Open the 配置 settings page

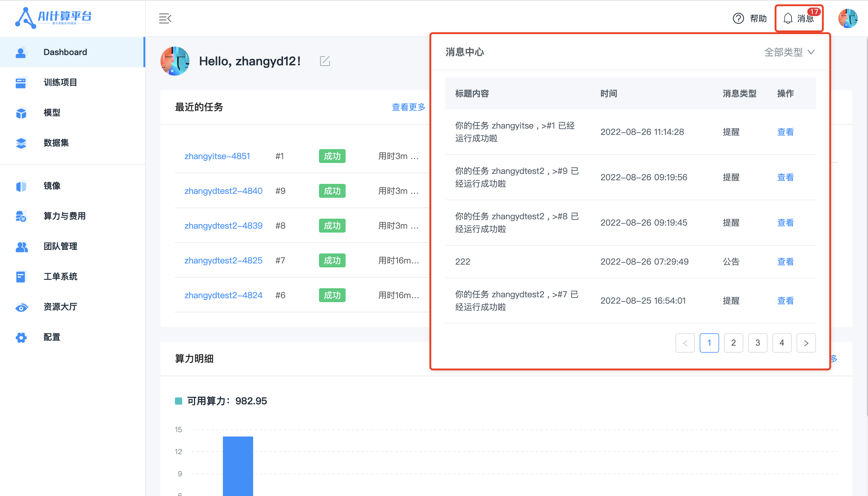point(51,337)
